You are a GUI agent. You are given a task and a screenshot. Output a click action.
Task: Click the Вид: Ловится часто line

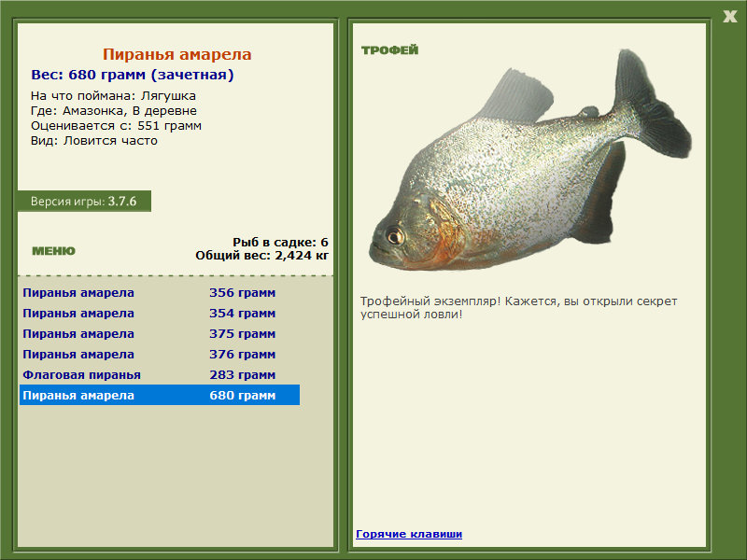94,141
